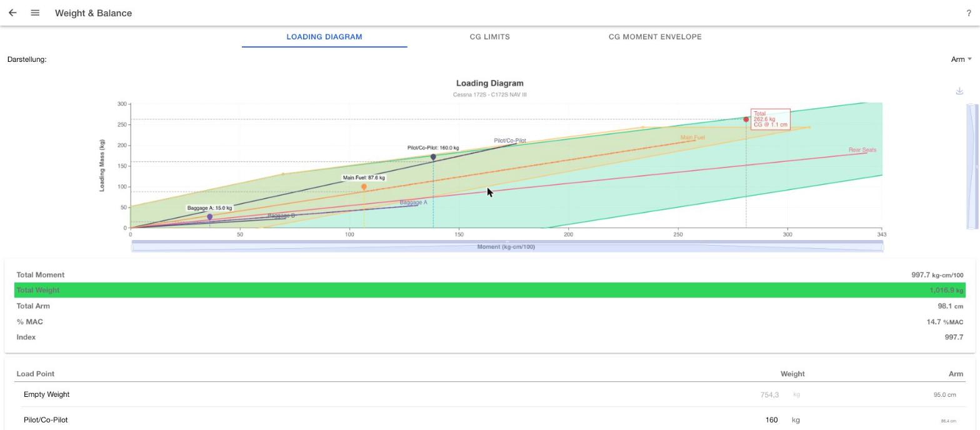This screenshot has width=980, height=430.
Task: Open the Darstellung dropdown showing Arm
Action: click(961, 59)
